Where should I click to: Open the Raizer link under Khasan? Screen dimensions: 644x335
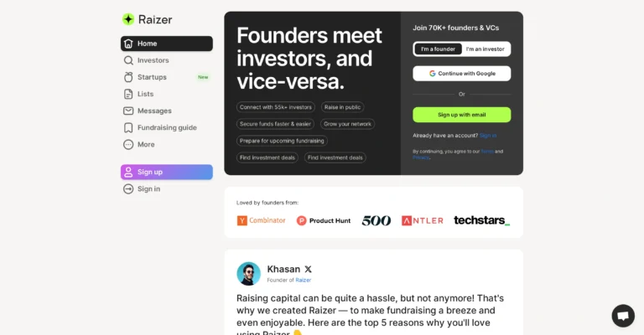[303, 280]
